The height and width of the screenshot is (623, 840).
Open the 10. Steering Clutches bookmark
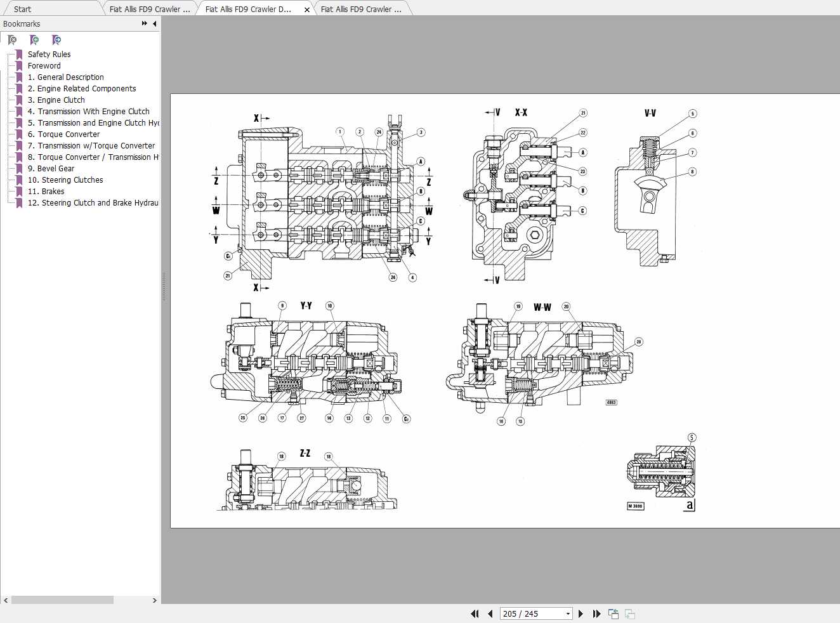point(65,180)
